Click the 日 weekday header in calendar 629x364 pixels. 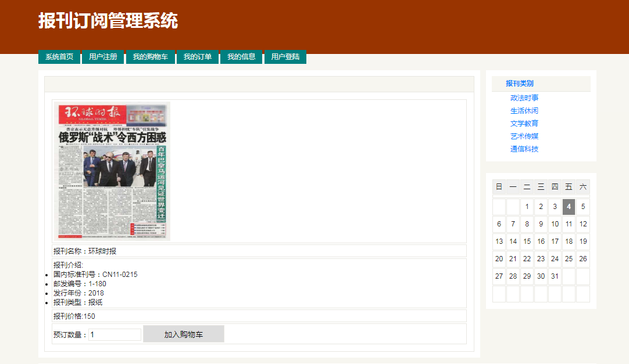(499, 186)
